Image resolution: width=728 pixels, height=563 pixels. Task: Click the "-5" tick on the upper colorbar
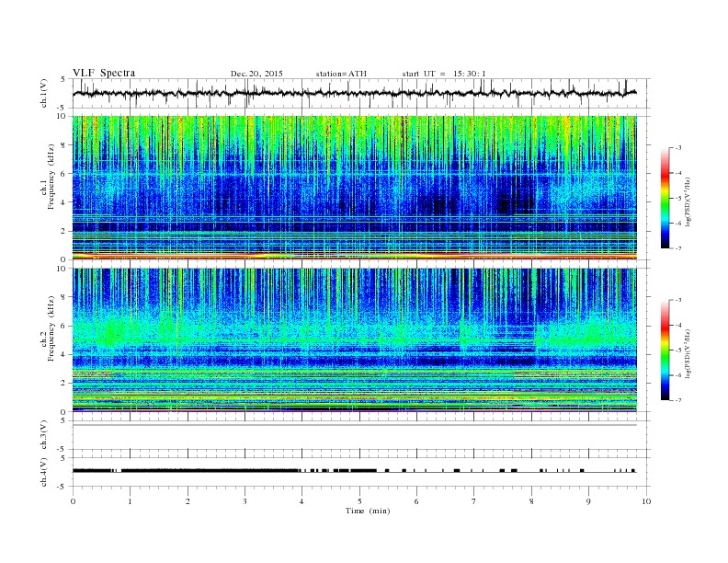click(x=677, y=199)
